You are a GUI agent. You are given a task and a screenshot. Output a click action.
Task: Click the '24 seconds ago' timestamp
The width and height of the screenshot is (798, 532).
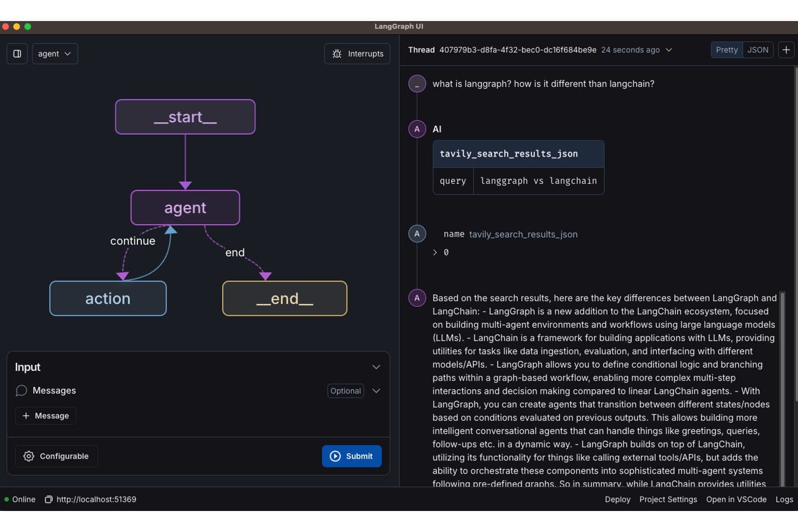630,50
